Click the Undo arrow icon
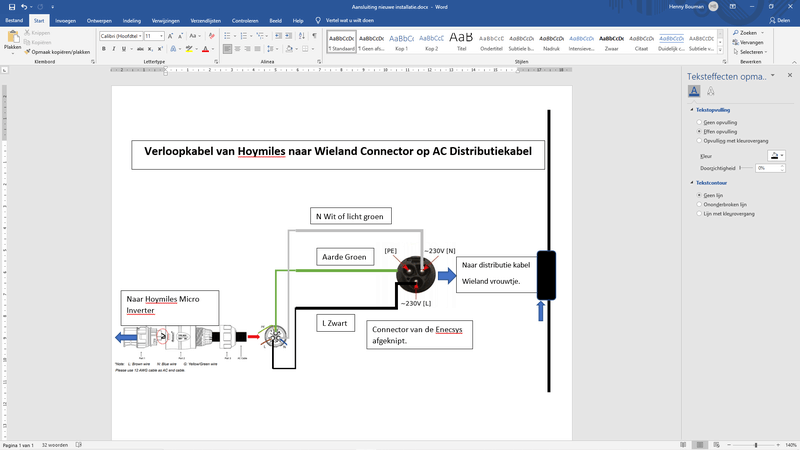 coord(23,7)
